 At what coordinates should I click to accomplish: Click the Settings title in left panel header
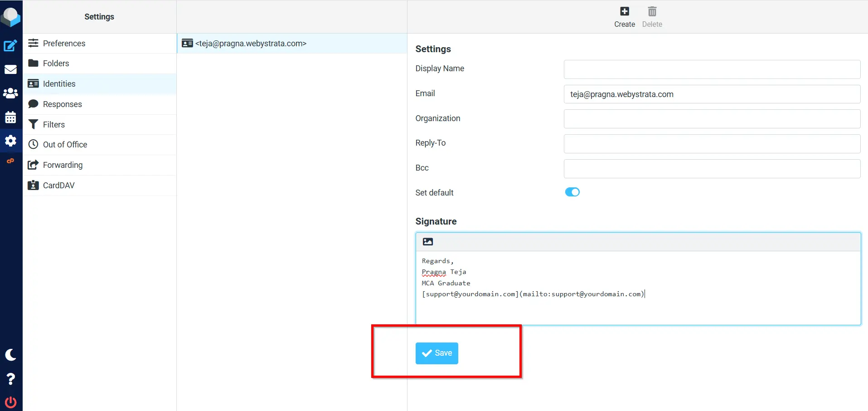[x=99, y=17]
